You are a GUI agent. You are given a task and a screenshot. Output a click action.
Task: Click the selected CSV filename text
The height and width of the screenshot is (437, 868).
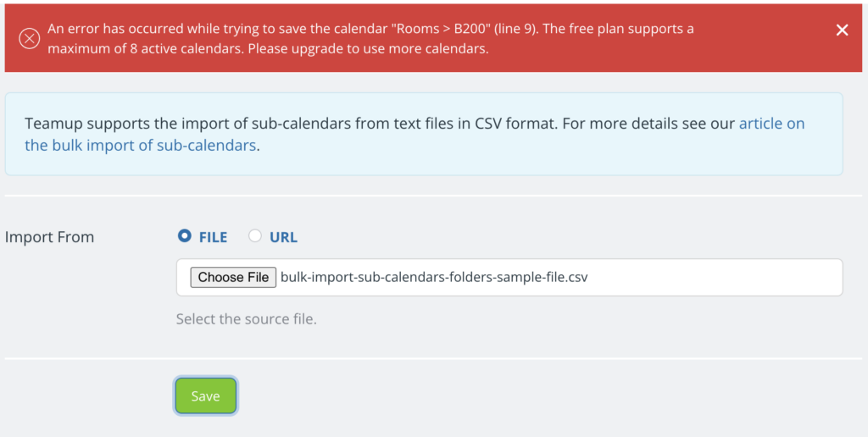tap(434, 277)
